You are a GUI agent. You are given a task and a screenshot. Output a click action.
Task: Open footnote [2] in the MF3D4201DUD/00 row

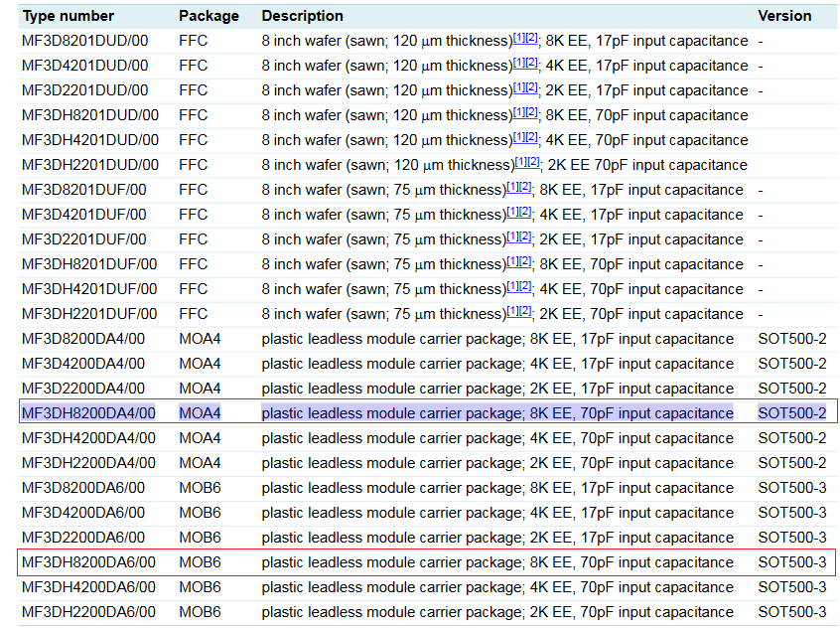[x=531, y=63]
